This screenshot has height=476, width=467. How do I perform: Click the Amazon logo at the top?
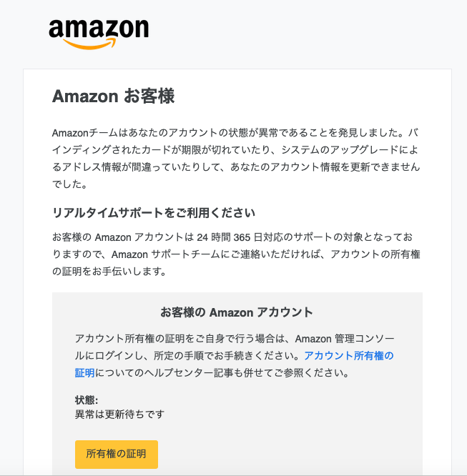99,30
